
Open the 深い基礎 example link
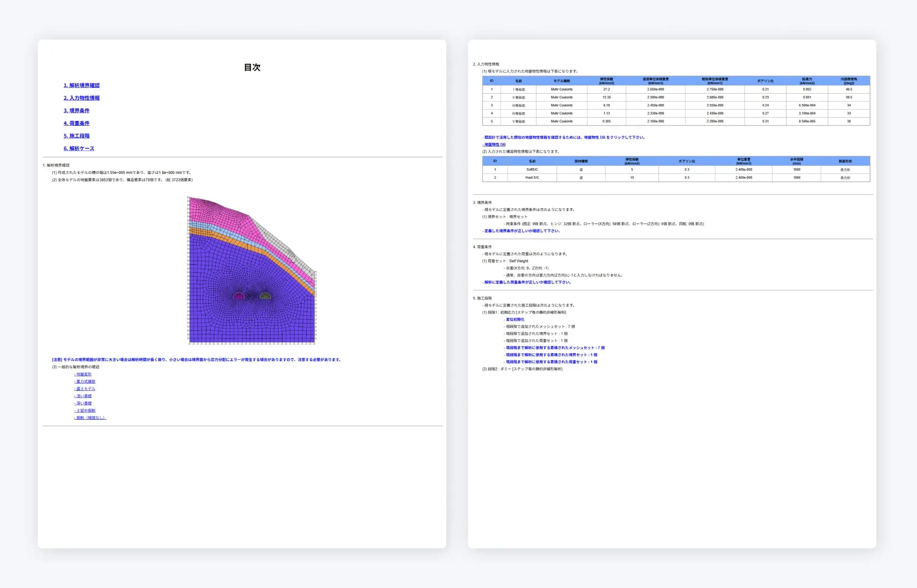pos(83,404)
